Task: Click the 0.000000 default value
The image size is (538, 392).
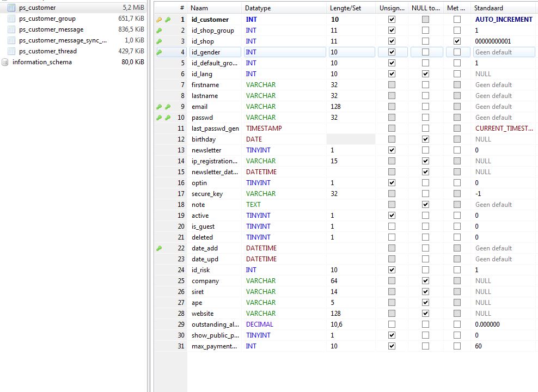Action: tap(487, 324)
